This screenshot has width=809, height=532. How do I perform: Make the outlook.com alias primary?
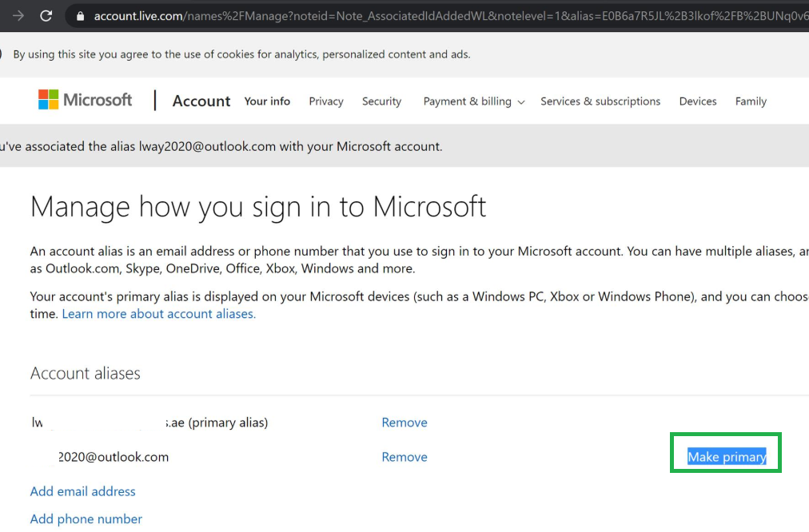[x=727, y=457]
